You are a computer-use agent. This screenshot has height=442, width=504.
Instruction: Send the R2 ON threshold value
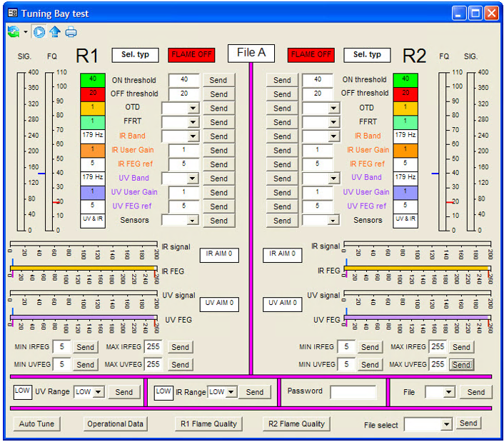tap(282, 80)
